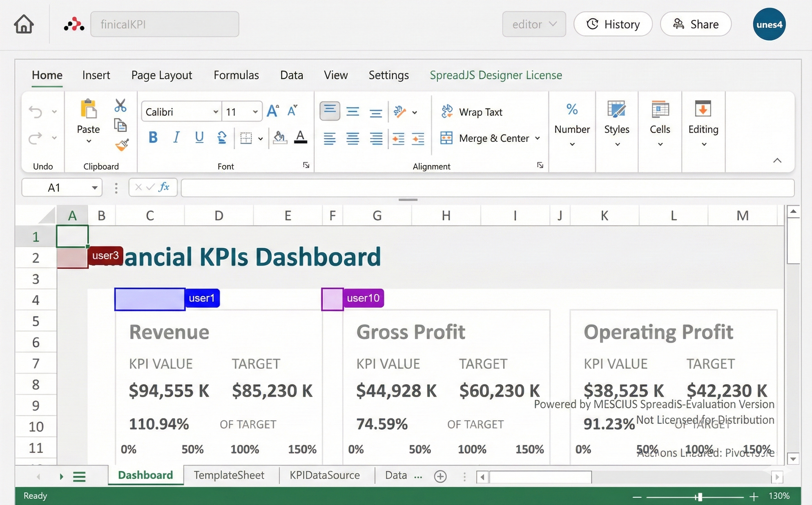Click the History button
Viewport: 812px width, 505px height.
point(613,25)
